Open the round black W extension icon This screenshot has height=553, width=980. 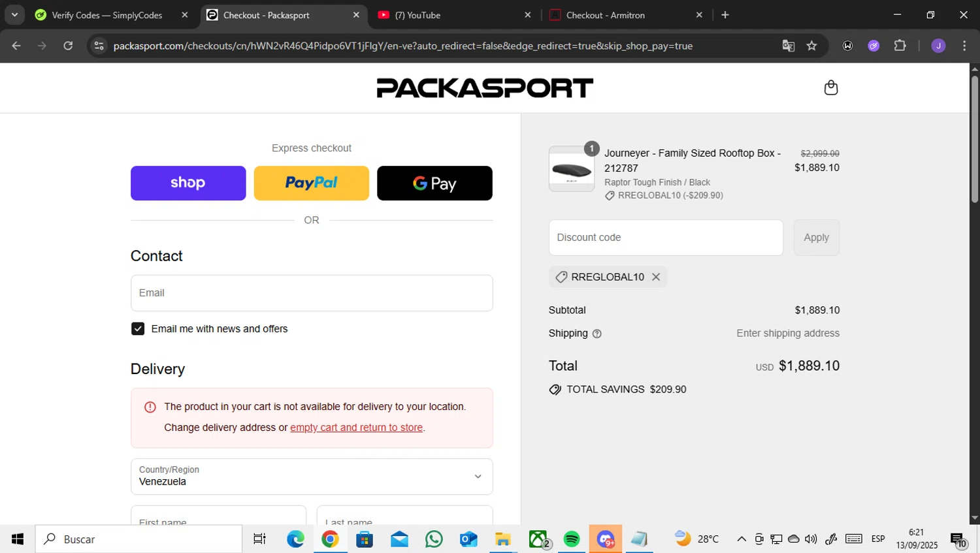[x=847, y=46]
